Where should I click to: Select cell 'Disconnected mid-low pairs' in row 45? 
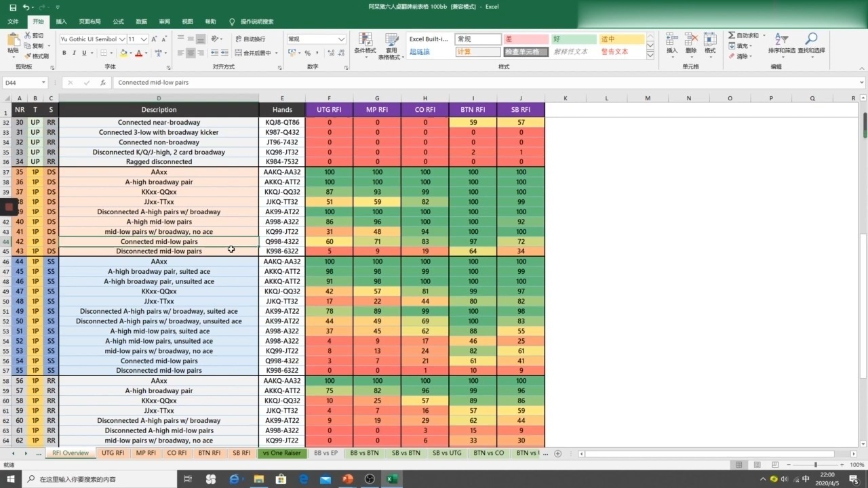(x=159, y=251)
